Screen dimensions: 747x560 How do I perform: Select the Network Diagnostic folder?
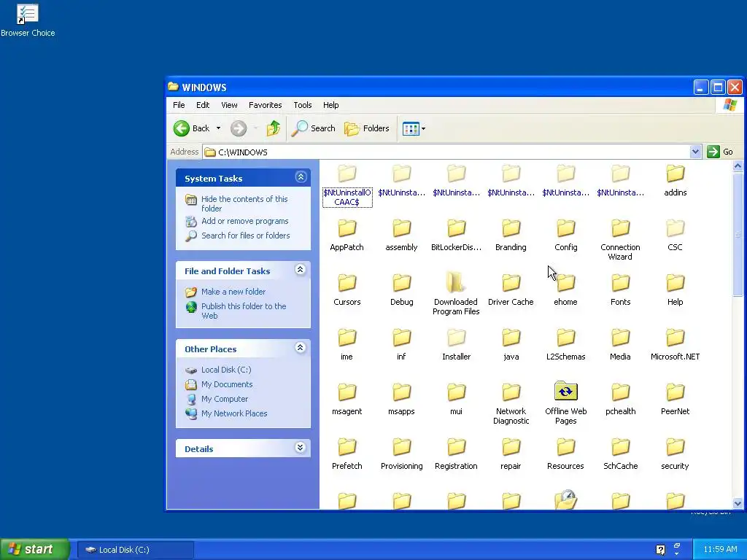click(511, 404)
